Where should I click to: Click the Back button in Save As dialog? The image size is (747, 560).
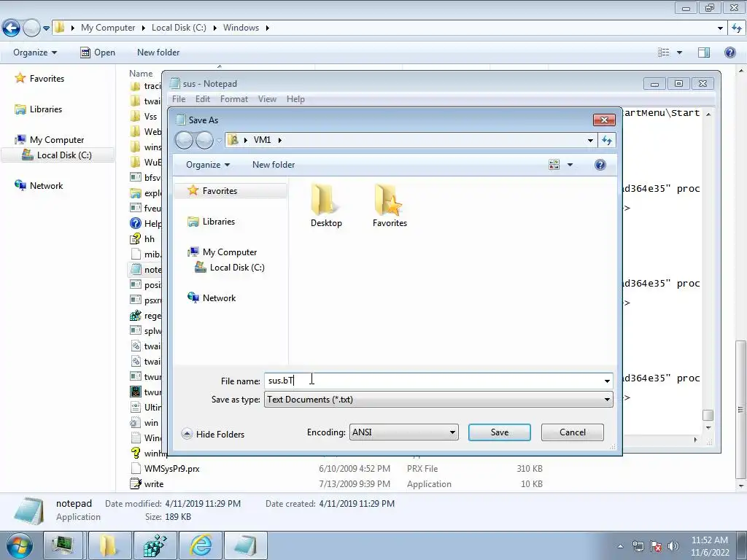[x=185, y=140]
